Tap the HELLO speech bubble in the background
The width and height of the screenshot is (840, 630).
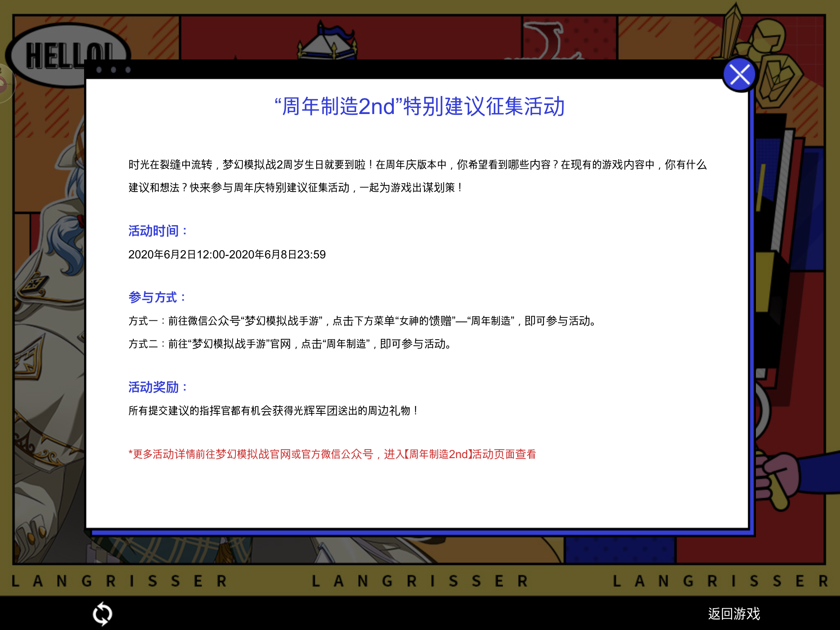coord(68,55)
